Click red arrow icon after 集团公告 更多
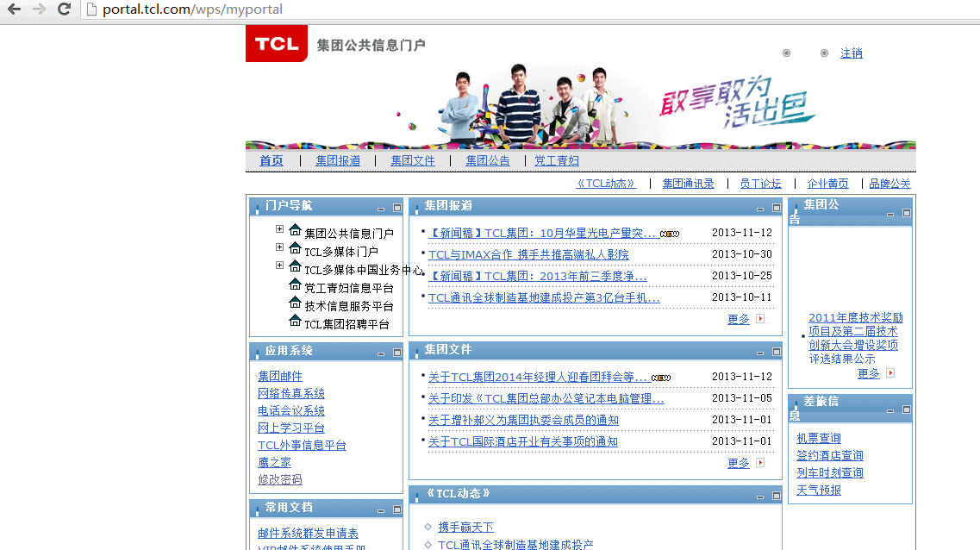980x550 pixels. coord(890,373)
